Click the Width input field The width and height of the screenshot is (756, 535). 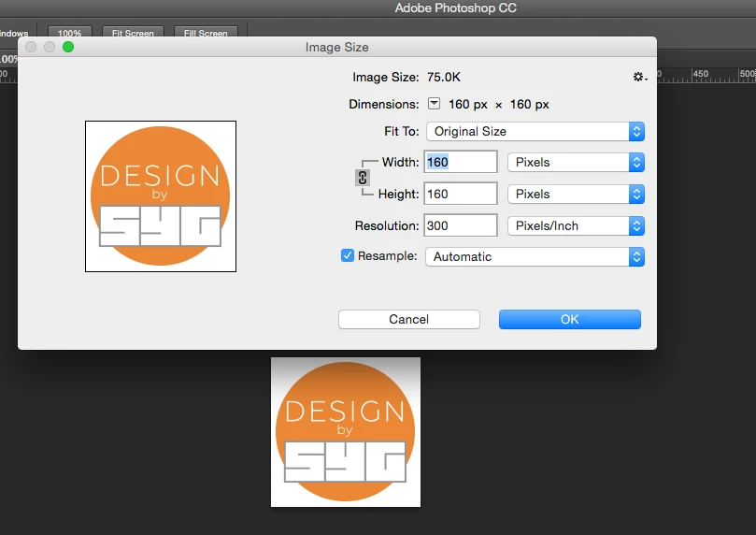click(x=461, y=162)
